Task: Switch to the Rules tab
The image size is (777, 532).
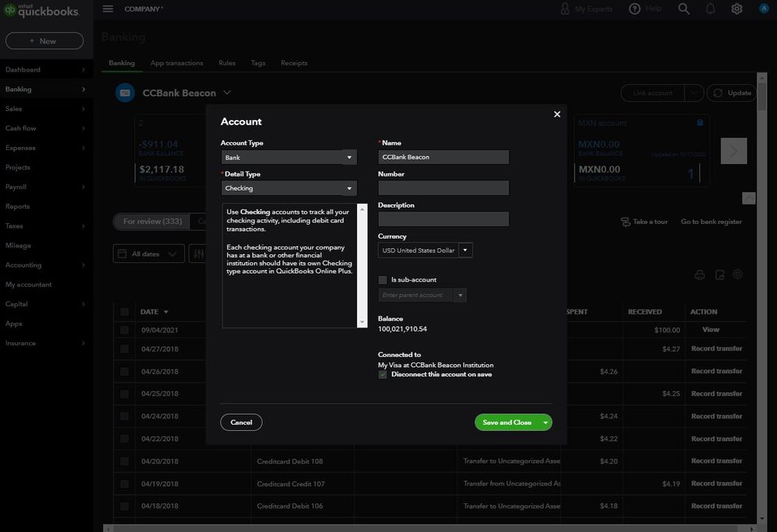Action: click(227, 63)
